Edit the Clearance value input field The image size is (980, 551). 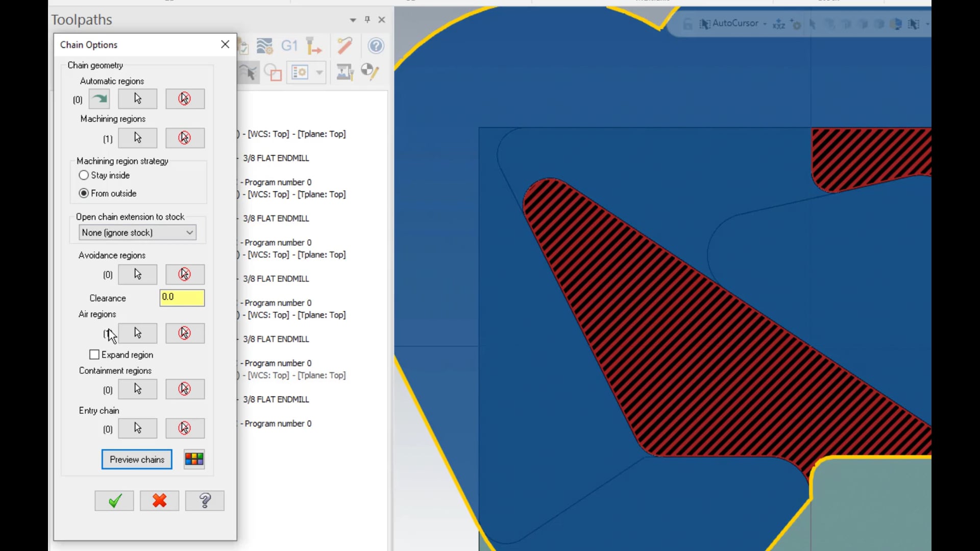[x=182, y=297]
